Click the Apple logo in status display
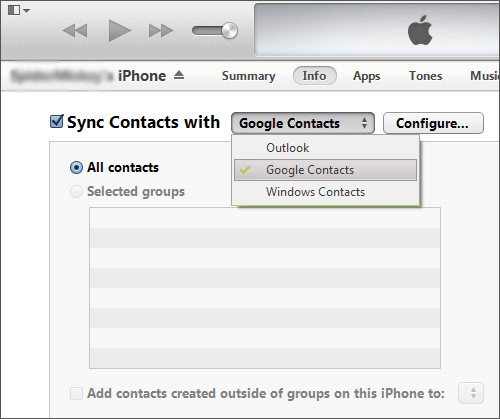This screenshot has height=419, width=500. 420,30
